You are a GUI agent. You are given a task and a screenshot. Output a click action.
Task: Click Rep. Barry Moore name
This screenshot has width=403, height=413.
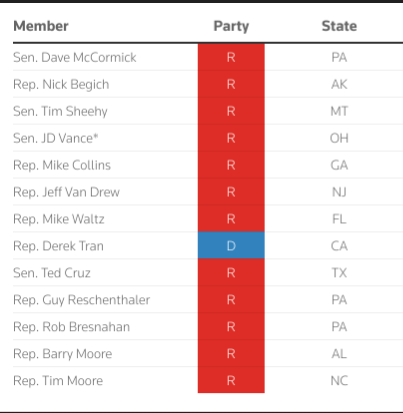63,354
